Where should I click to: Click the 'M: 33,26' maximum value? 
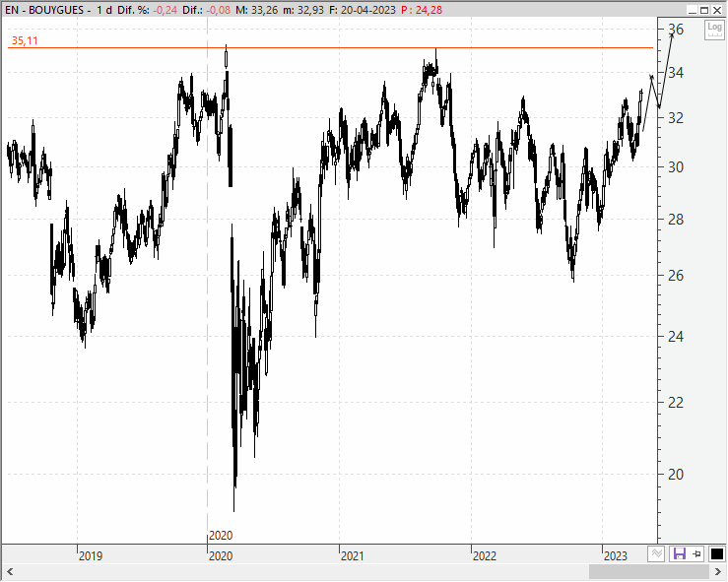pos(257,10)
